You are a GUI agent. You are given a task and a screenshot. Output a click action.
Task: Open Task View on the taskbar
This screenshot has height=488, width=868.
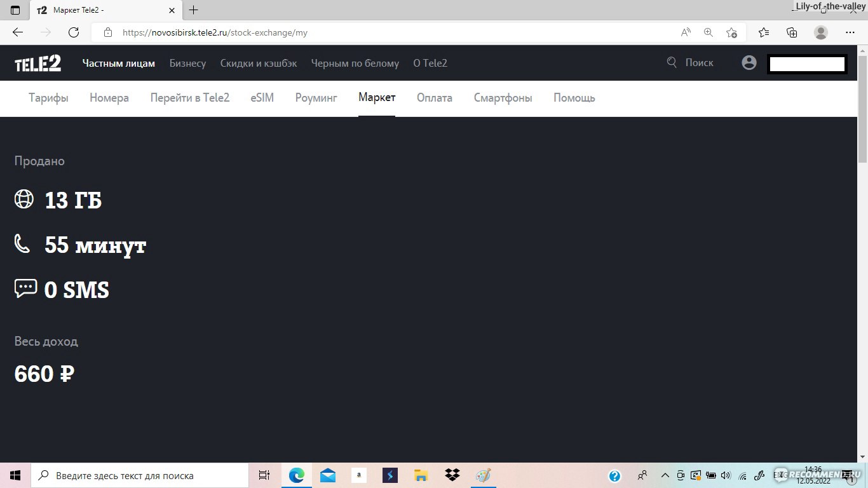coord(264,475)
